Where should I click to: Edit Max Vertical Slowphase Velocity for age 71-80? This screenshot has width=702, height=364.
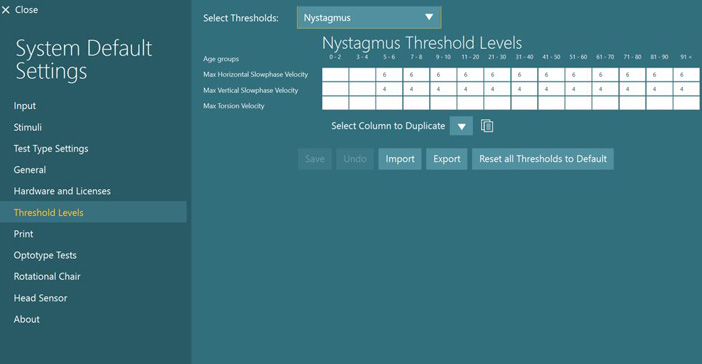click(x=632, y=89)
